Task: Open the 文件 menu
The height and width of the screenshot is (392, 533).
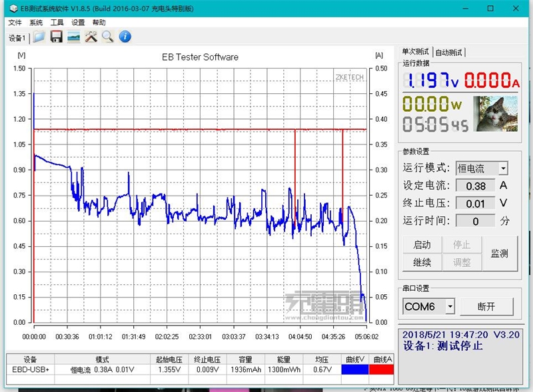Action: point(15,23)
